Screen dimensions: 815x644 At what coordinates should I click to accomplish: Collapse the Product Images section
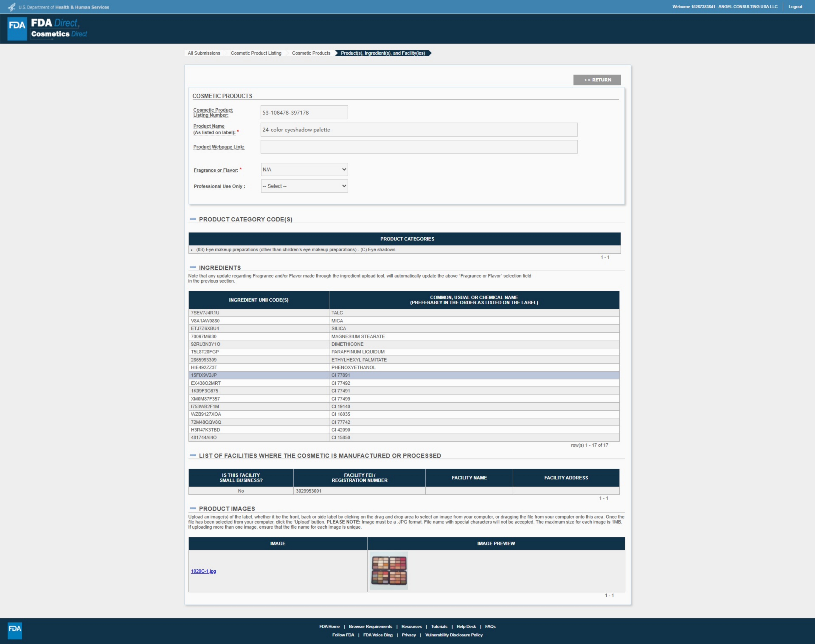pos(193,508)
